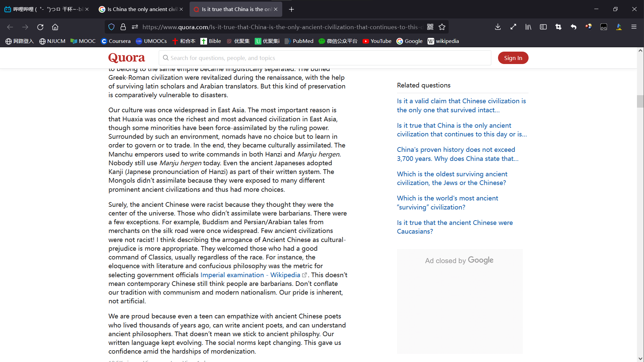Open the browser home page

[x=55, y=27]
